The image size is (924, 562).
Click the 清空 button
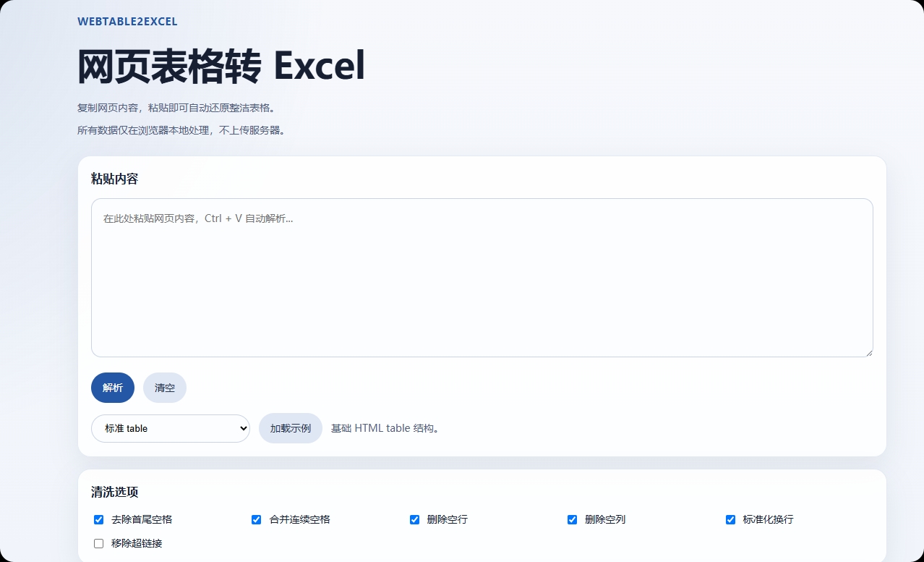[165, 388]
